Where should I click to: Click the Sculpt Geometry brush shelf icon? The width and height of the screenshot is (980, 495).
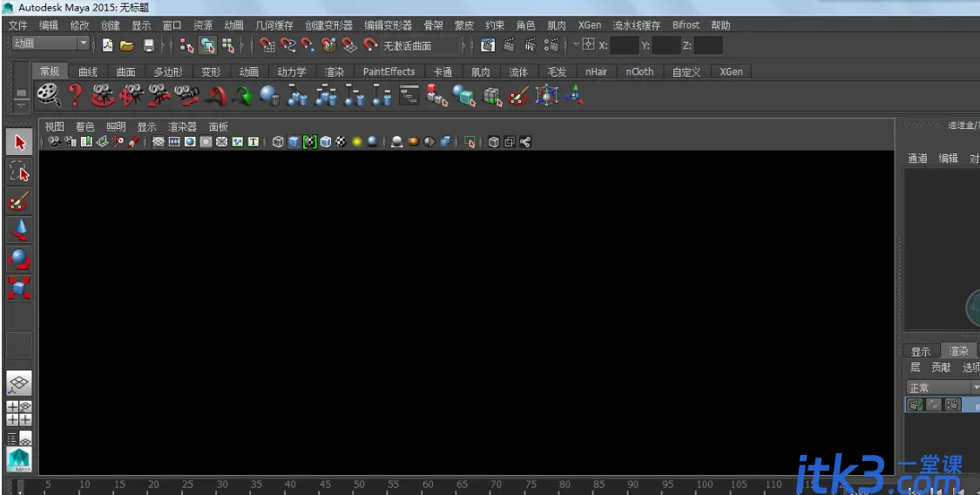pos(518,96)
